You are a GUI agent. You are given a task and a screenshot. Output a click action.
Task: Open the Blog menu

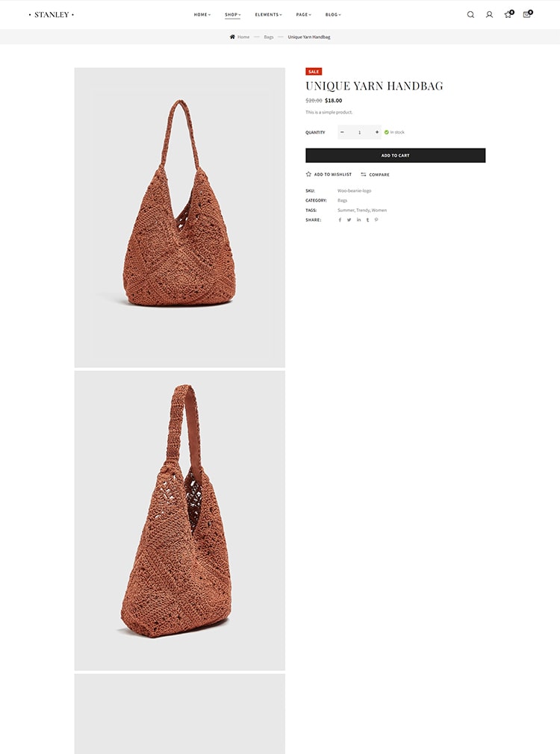(333, 14)
